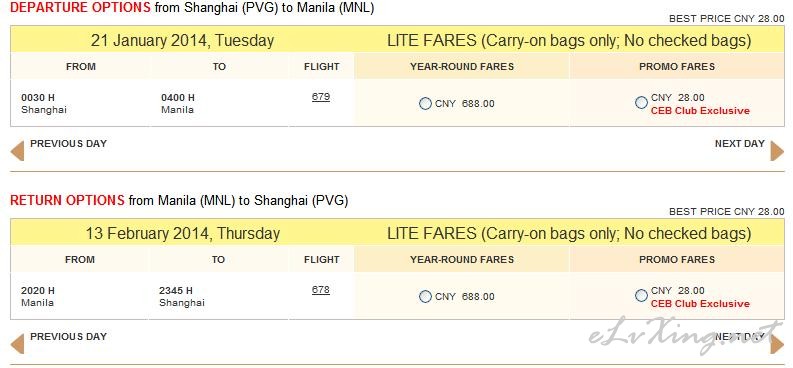Go to departure NEXT DAY text
Screen dimensions: 793x368
pyautogui.click(x=739, y=144)
